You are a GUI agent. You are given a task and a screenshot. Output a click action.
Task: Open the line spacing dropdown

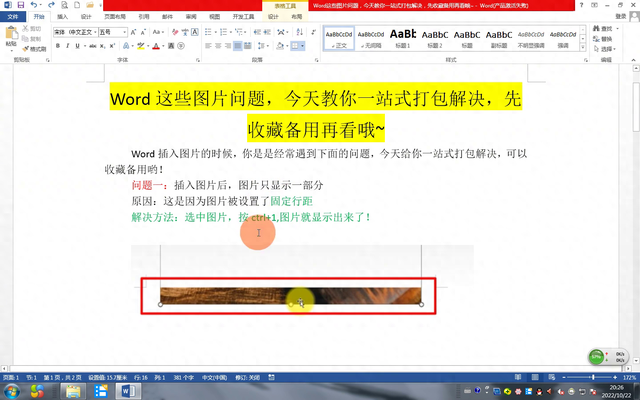[262, 46]
